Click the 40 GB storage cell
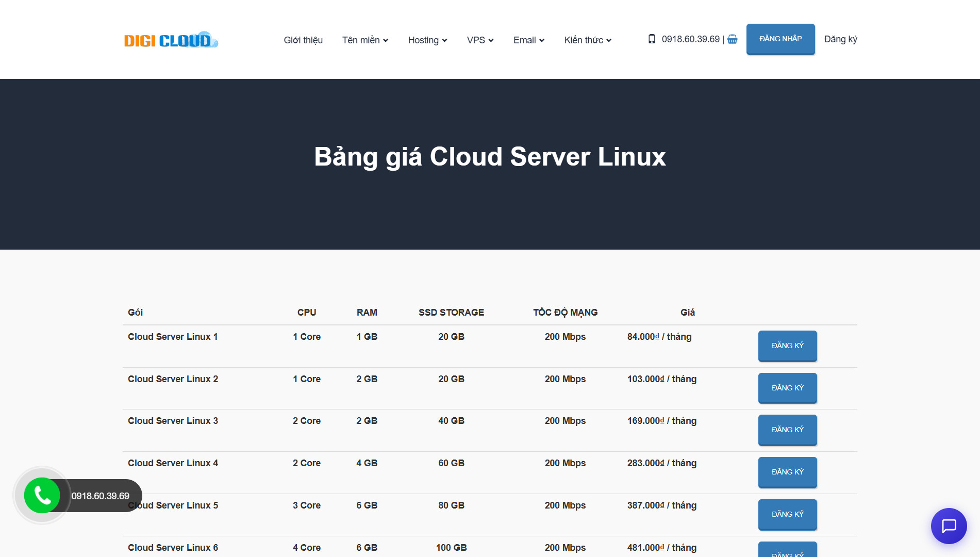Screen dimensions: 980x557 [x=451, y=421]
